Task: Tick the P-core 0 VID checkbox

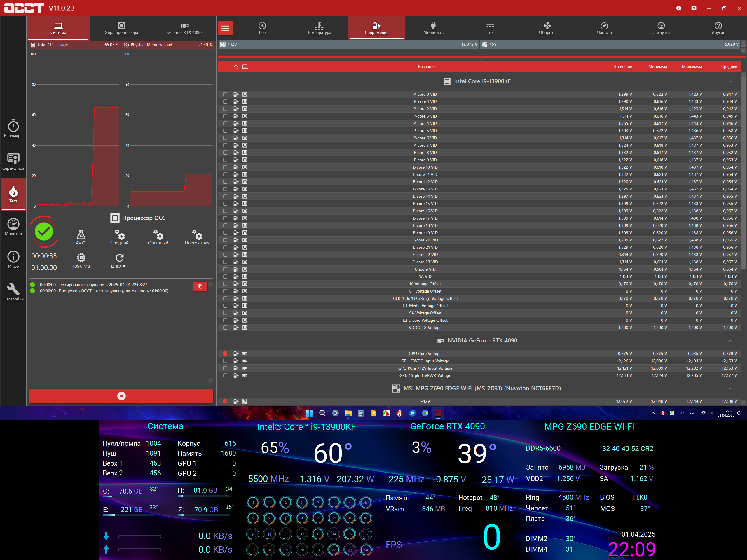Action: point(225,94)
